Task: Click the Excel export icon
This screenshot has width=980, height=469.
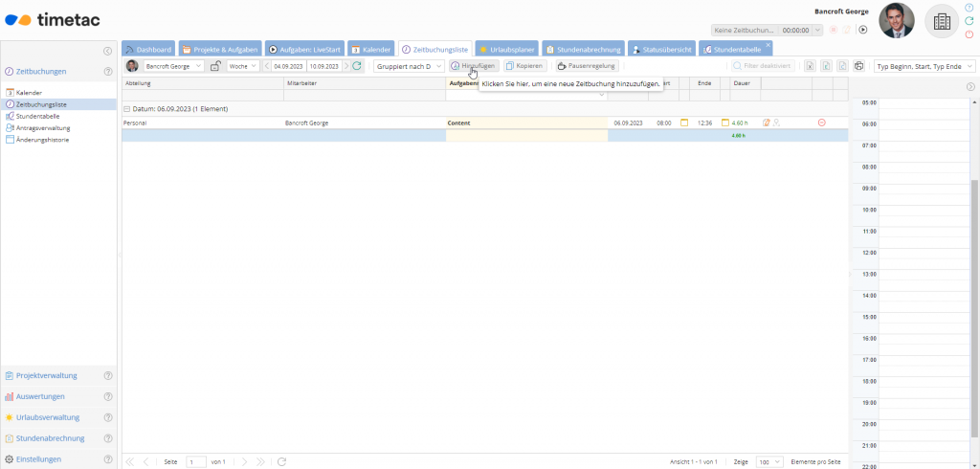Action: coord(809,66)
